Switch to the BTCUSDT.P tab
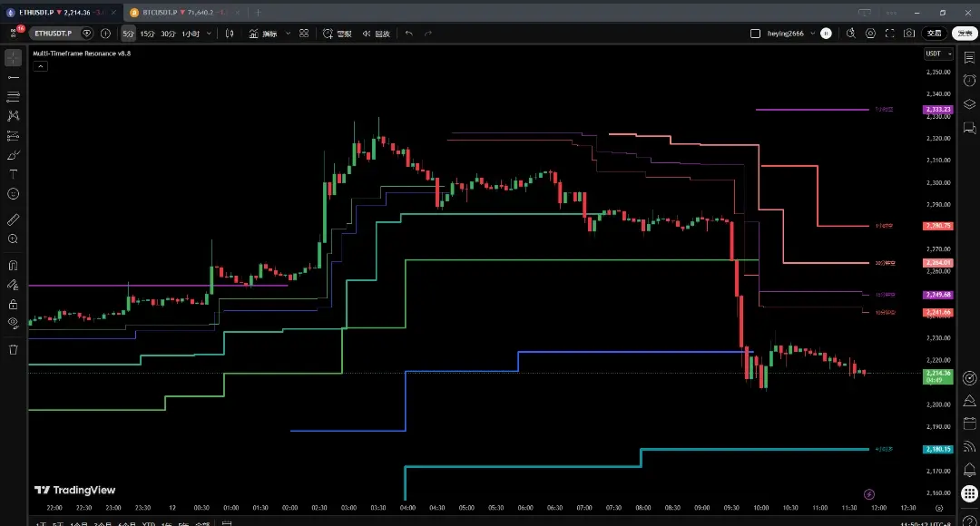 click(x=184, y=13)
